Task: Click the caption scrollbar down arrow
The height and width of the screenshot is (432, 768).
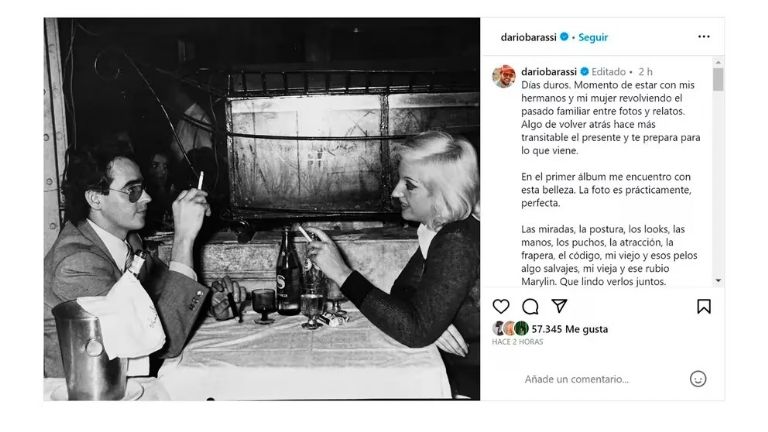Action: [718, 281]
